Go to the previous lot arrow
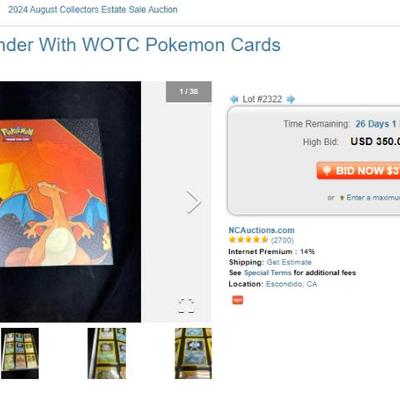400x400 pixels. click(x=234, y=99)
